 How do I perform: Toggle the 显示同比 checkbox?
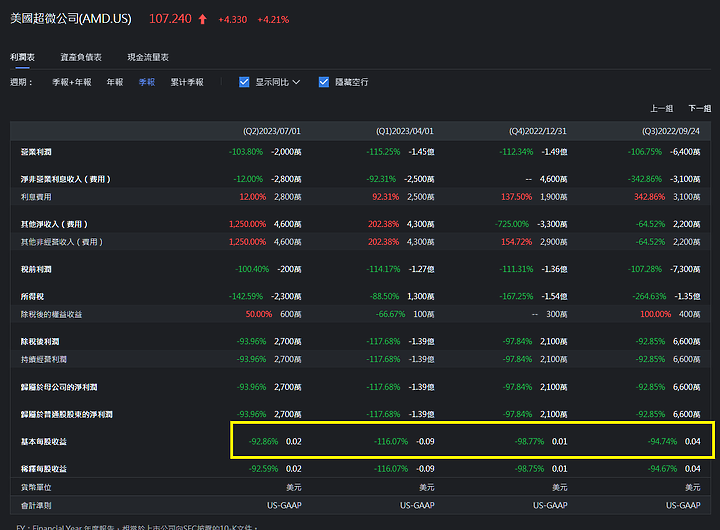(x=244, y=82)
